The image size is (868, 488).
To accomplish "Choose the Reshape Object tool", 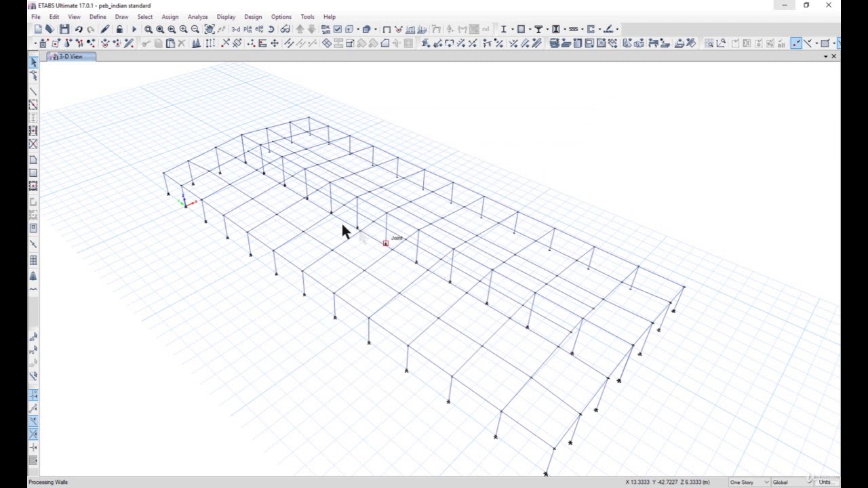I will [x=33, y=76].
